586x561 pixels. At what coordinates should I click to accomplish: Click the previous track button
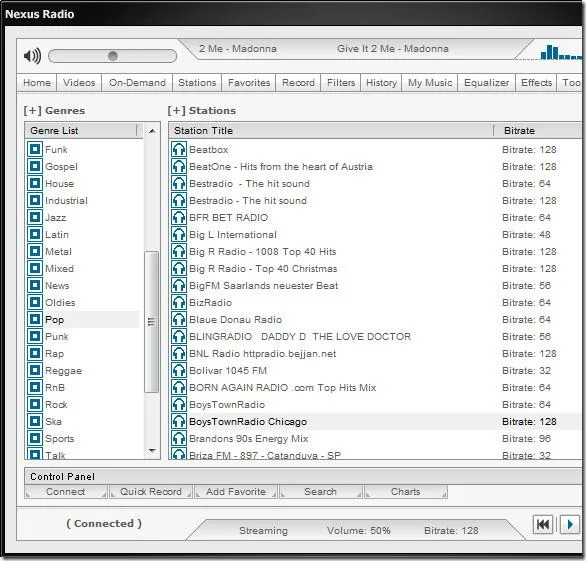[x=543, y=524]
